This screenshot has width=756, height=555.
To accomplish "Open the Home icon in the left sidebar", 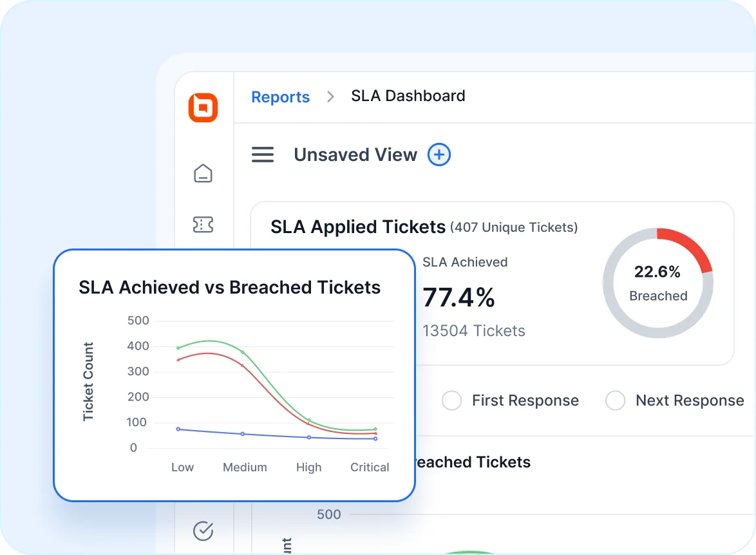I will coord(203,173).
